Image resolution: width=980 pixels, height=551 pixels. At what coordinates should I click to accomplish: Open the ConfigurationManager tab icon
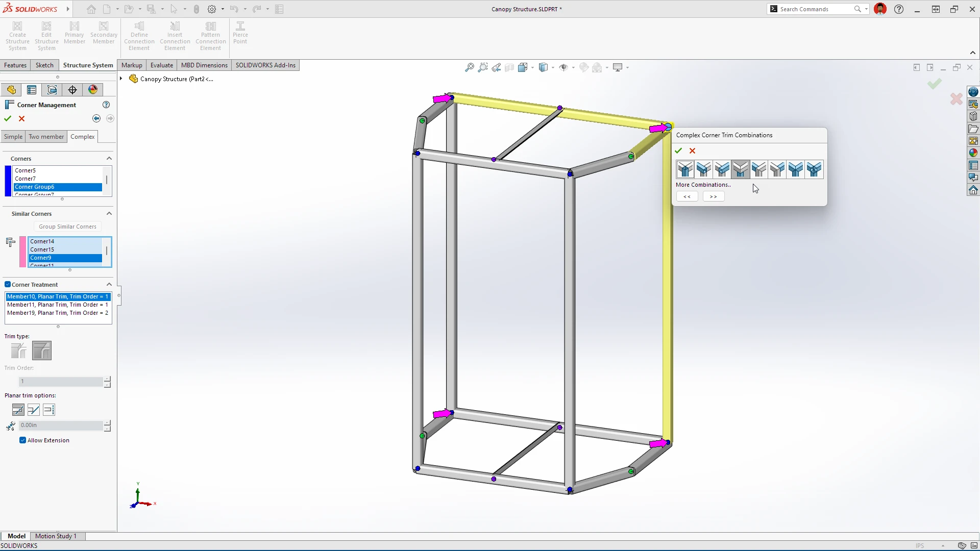[x=52, y=90]
